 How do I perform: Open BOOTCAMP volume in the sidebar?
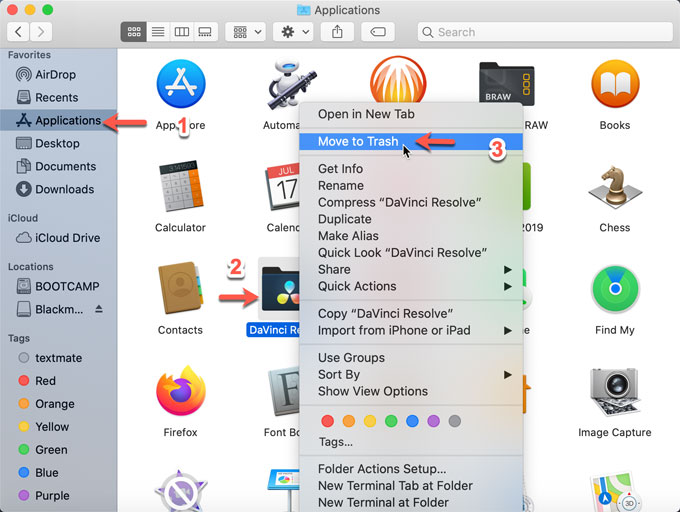click(x=58, y=287)
